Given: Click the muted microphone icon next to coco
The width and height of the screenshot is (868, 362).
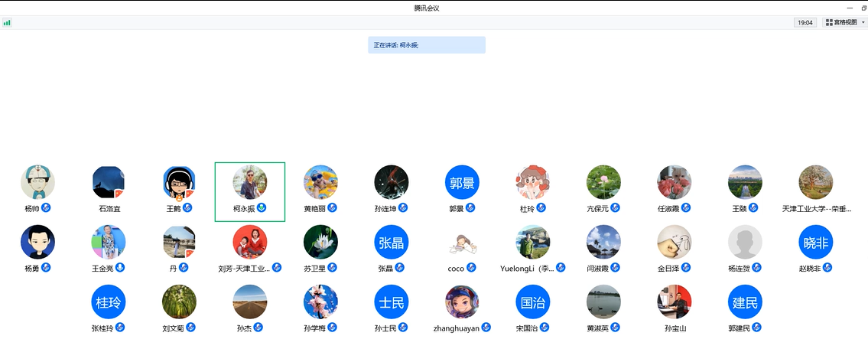Looking at the screenshot, I should pos(471,268).
